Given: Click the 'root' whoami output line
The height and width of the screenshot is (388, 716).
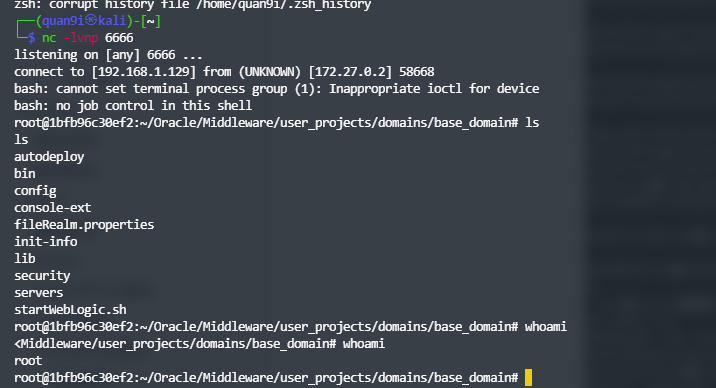Looking at the screenshot, I should (x=28, y=361).
